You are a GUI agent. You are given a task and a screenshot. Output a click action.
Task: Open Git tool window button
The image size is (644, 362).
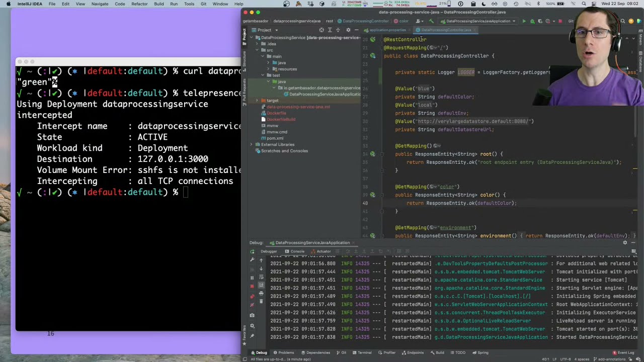click(x=342, y=352)
